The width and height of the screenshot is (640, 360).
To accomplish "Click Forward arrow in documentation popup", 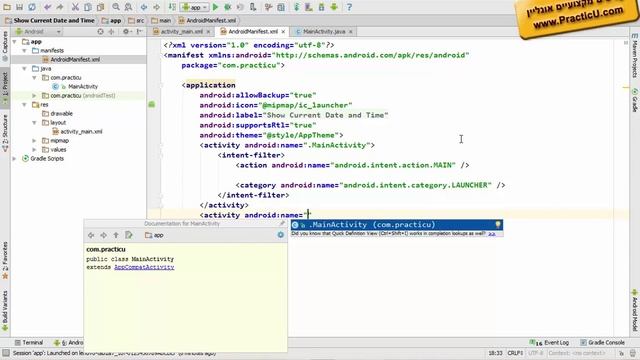I will coord(104,235).
